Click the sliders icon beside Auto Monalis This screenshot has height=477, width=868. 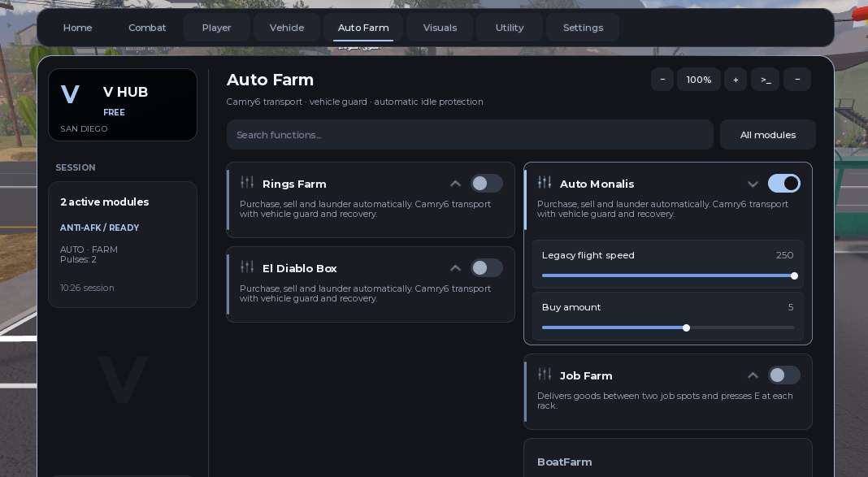pyautogui.click(x=545, y=182)
